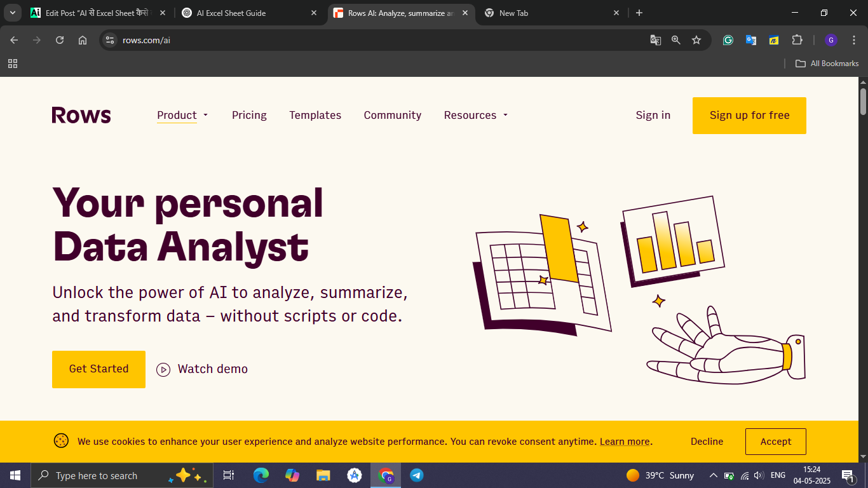Click the volume icon in system tray
The image size is (868, 488).
click(x=759, y=475)
